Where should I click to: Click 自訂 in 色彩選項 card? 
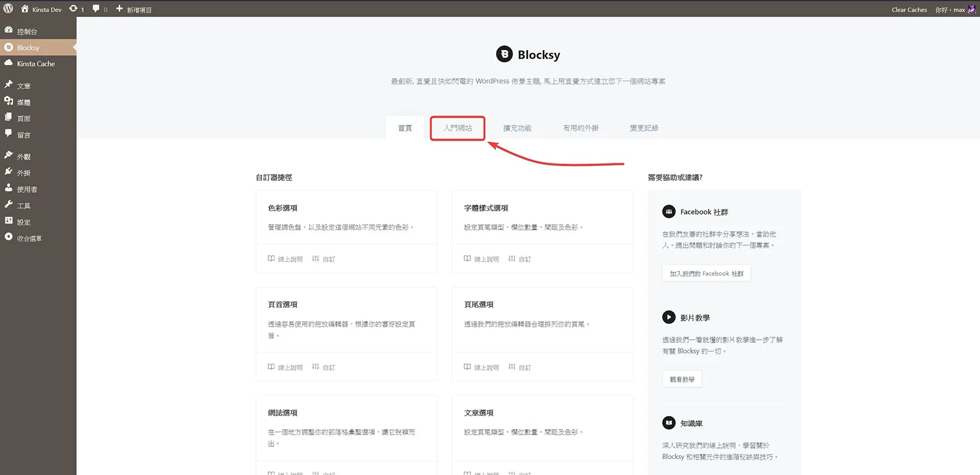323,259
